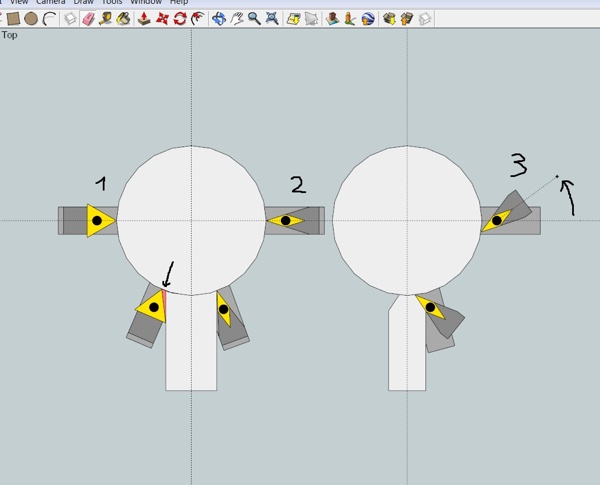Select the Rectangle drawing tool

13,18
